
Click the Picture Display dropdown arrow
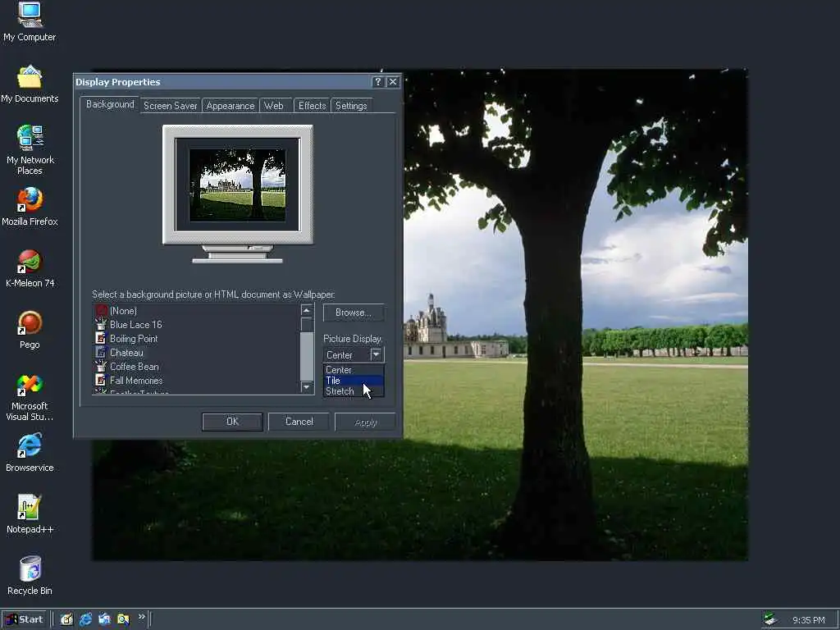(376, 354)
